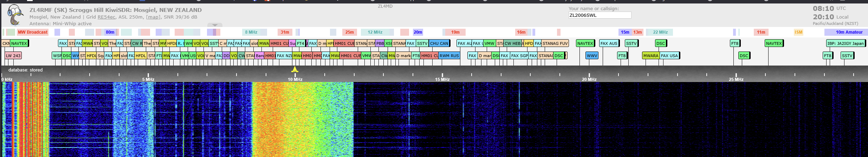Screen dimensions: 868x157
Task: Select the 22 MHz band bar
Action: 660,32
